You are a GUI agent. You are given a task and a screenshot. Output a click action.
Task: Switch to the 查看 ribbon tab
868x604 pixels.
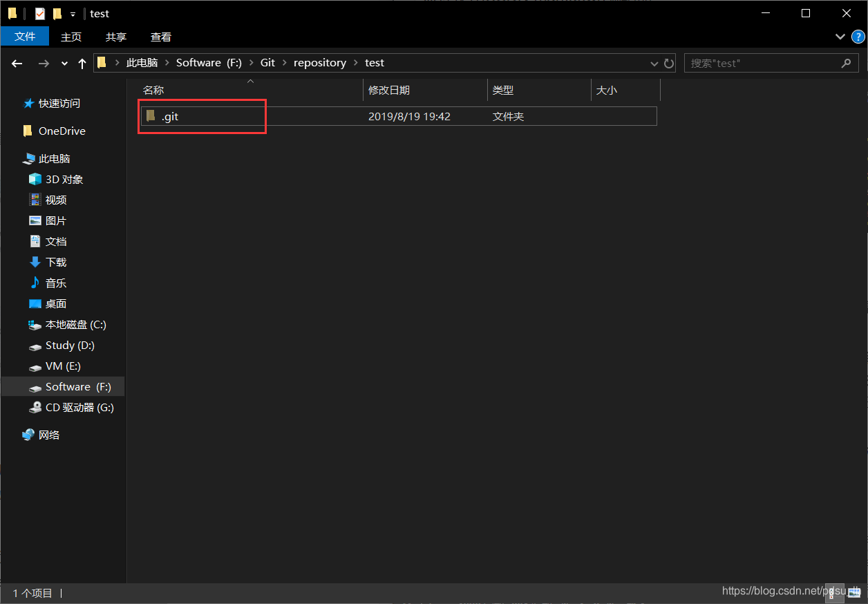tap(161, 37)
